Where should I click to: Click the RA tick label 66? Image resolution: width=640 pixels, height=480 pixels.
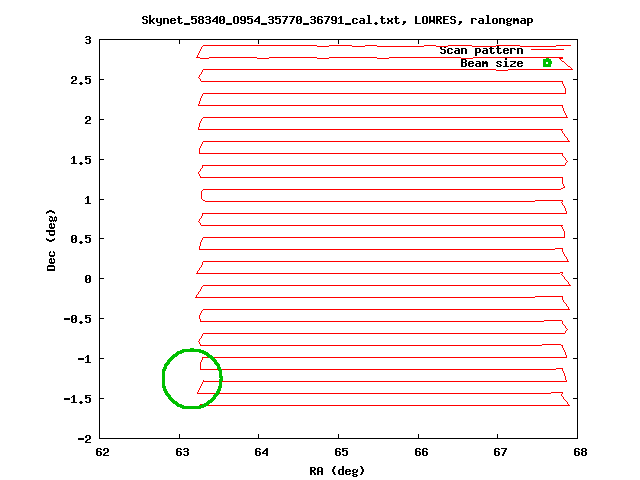coord(421,452)
